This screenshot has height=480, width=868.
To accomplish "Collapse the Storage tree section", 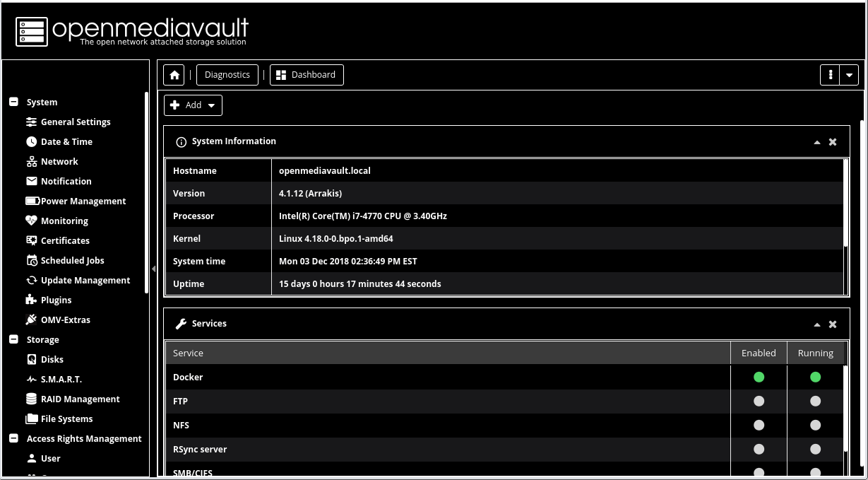I will tap(13, 339).
